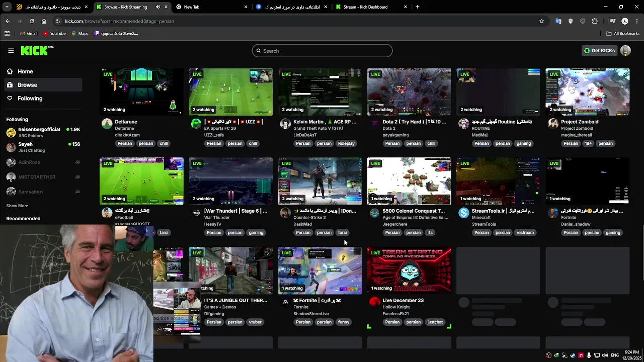Viewport: 644px width, 362px height.
Task: Open the Maps bookmark
Action: click(x=80, y=34)
